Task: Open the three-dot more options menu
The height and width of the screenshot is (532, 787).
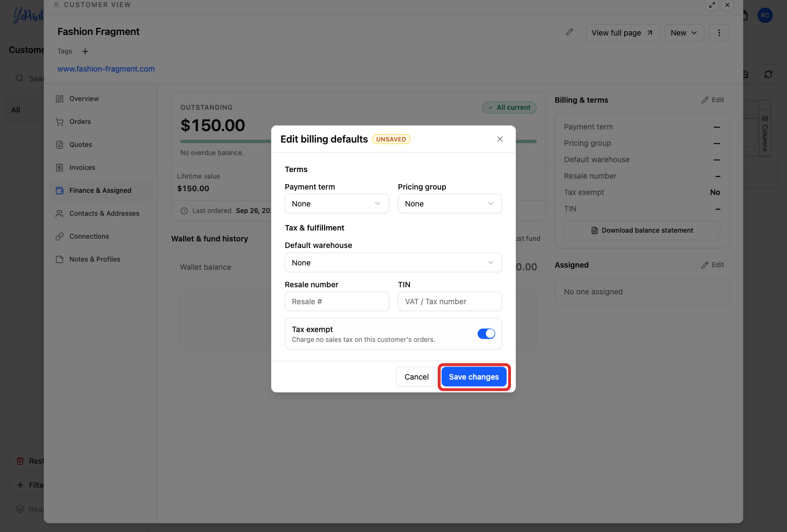Action: coord(719,33)
